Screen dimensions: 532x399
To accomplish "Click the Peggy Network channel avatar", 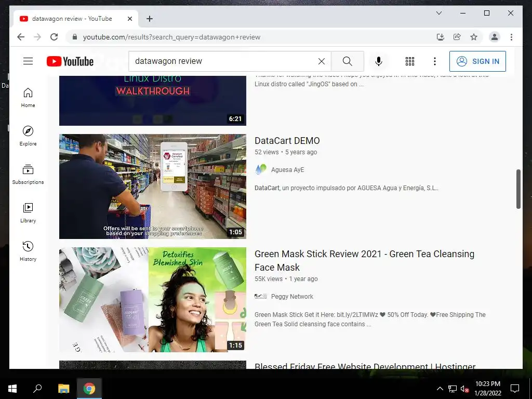I will [261, 297].
